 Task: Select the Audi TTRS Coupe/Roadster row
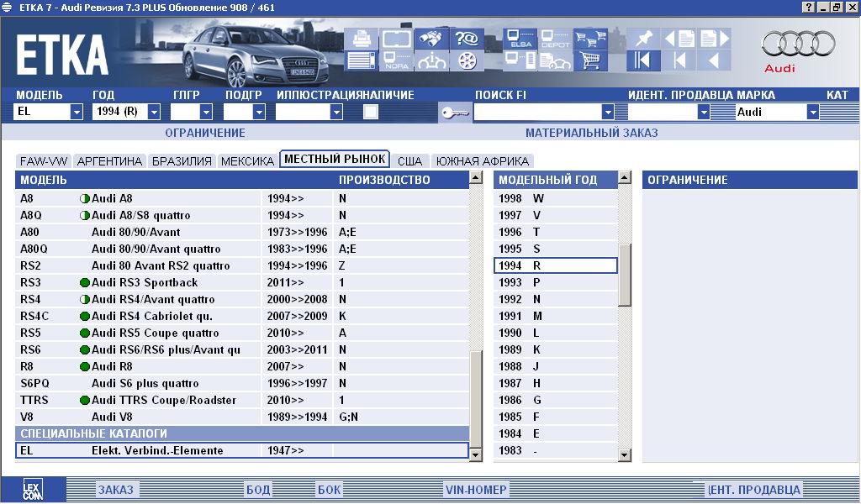click(x=242, y=400)
